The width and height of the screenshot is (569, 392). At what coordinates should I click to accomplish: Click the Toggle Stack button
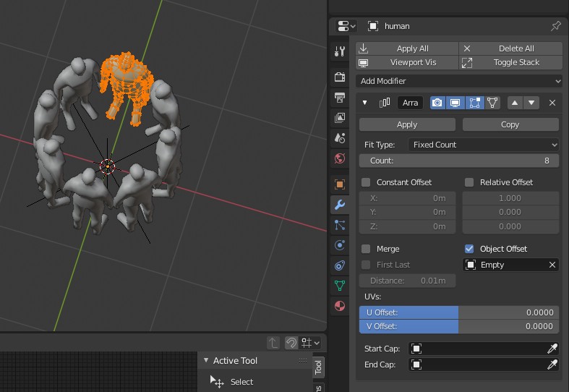pos(511,62)
